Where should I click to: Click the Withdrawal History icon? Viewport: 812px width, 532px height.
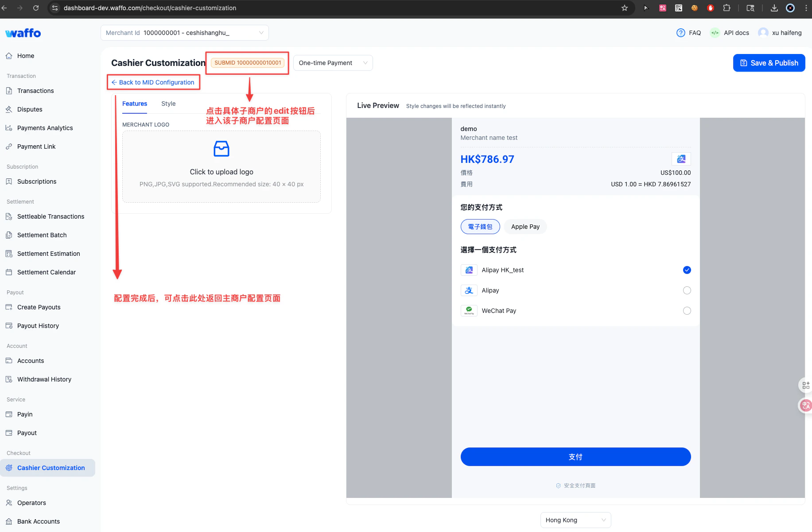pos(9,379)
